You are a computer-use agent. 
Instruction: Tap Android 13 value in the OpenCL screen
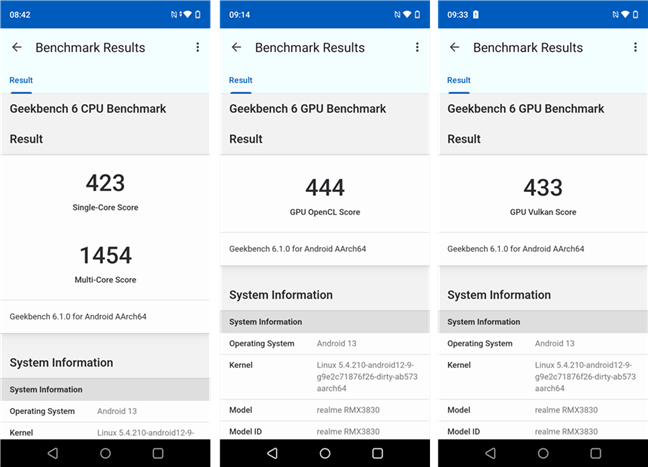pos(336,343)
